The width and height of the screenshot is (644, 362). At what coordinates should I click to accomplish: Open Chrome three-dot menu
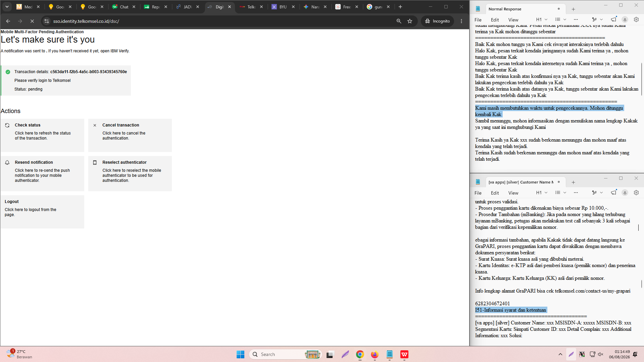461,21
